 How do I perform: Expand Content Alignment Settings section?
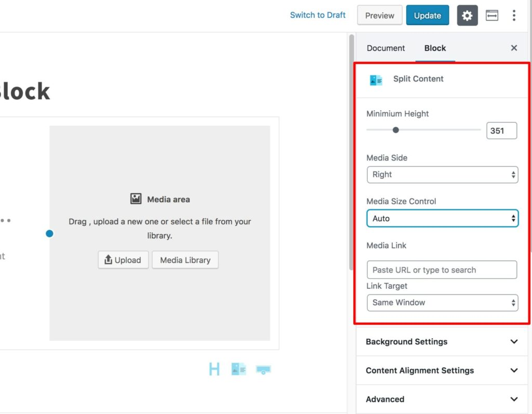click(x=442, y=370)
